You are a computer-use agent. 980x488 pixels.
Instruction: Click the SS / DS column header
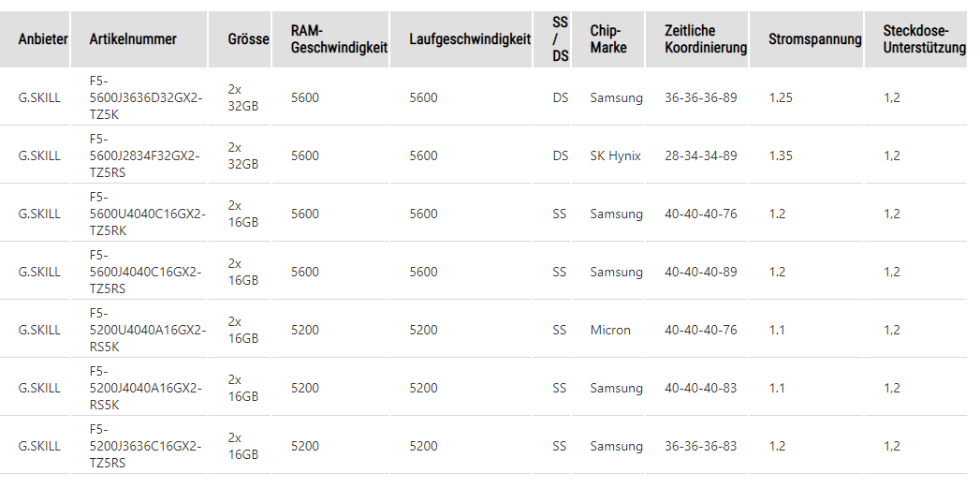click(560, 39)
